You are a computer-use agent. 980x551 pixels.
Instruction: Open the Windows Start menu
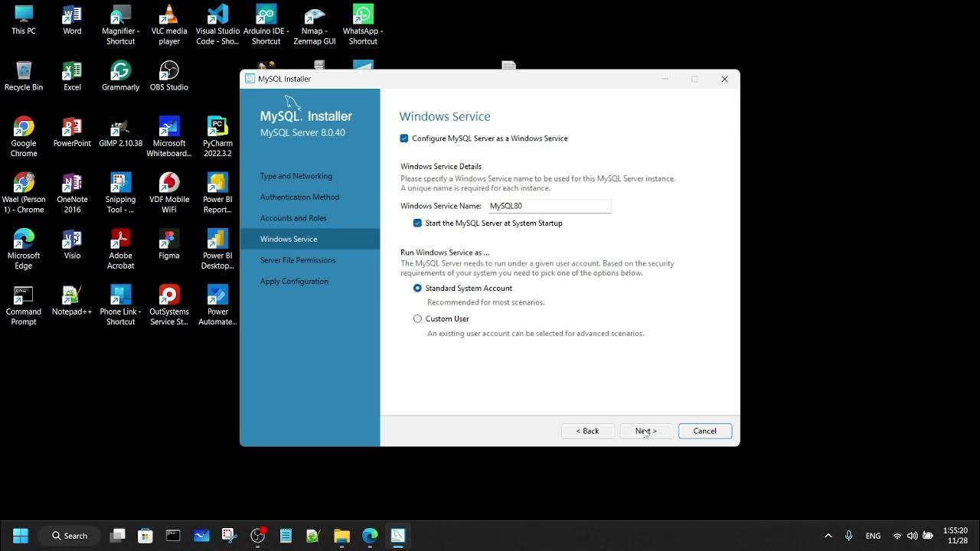coord(21,536)
